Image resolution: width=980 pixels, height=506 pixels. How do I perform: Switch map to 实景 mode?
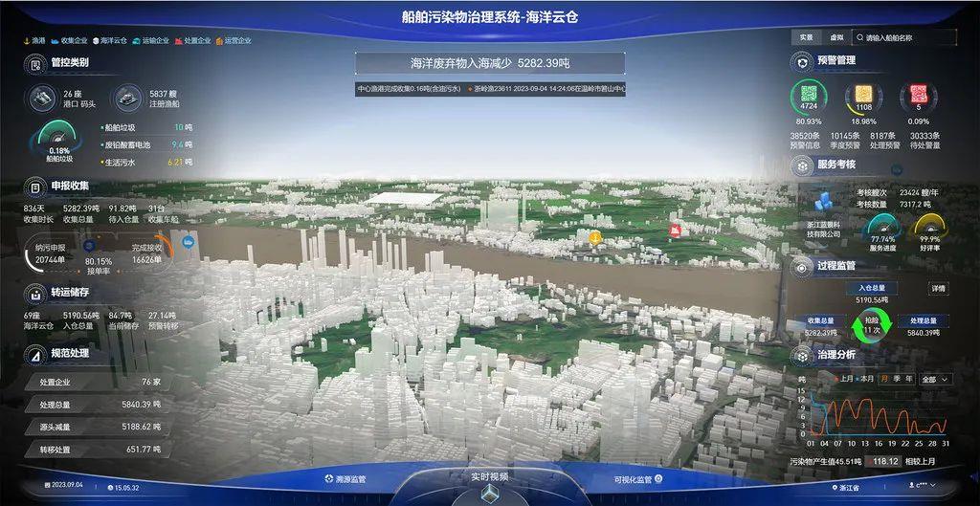point(806,37)
